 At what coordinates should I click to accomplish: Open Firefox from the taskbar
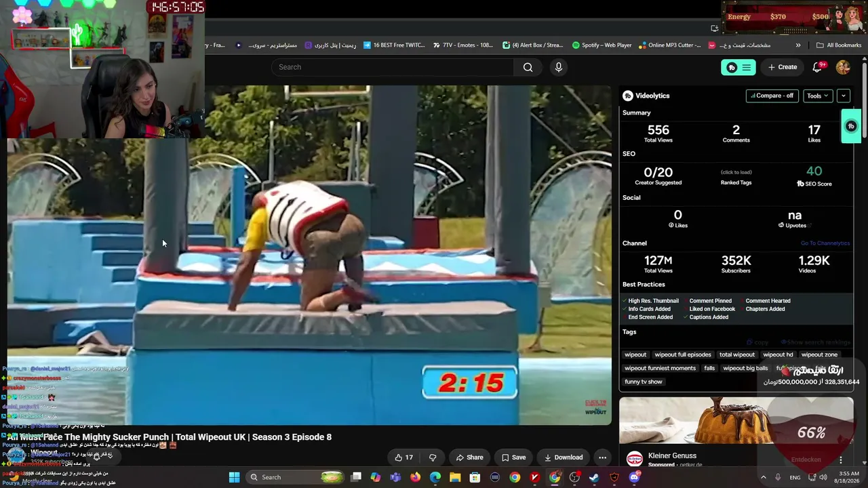coord(415,477)
